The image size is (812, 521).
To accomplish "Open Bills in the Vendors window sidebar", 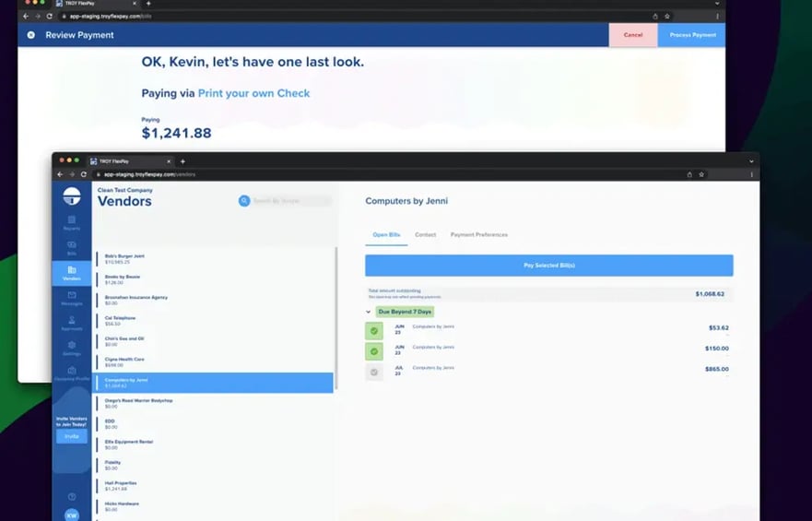I will (x=72, y=248).
